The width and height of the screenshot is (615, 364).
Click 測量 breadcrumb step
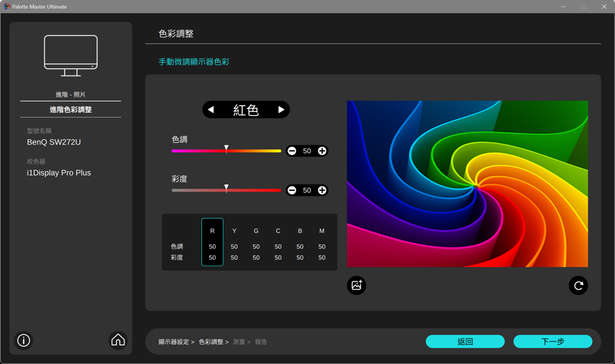(239, 342)
